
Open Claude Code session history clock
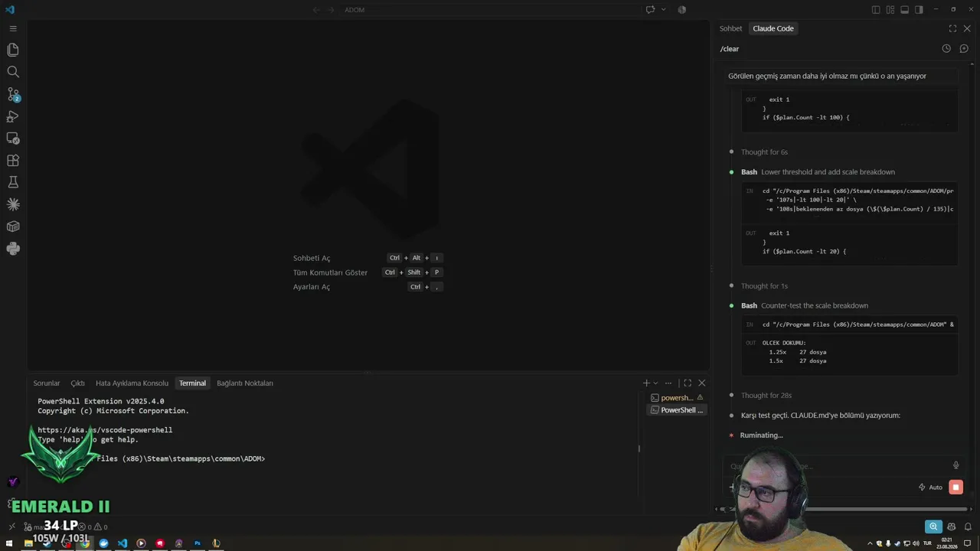click(946, 49)
